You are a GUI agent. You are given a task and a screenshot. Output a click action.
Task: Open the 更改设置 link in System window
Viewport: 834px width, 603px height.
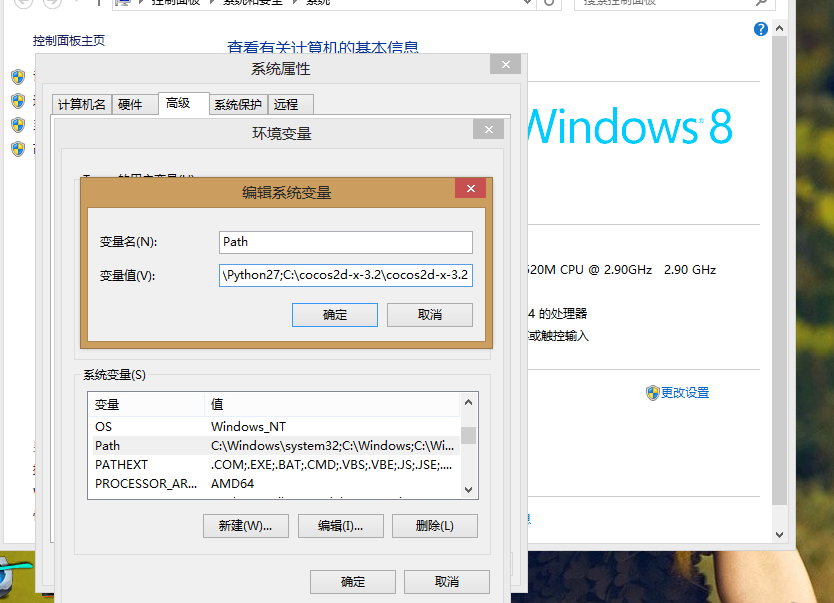tap(685, 393)
